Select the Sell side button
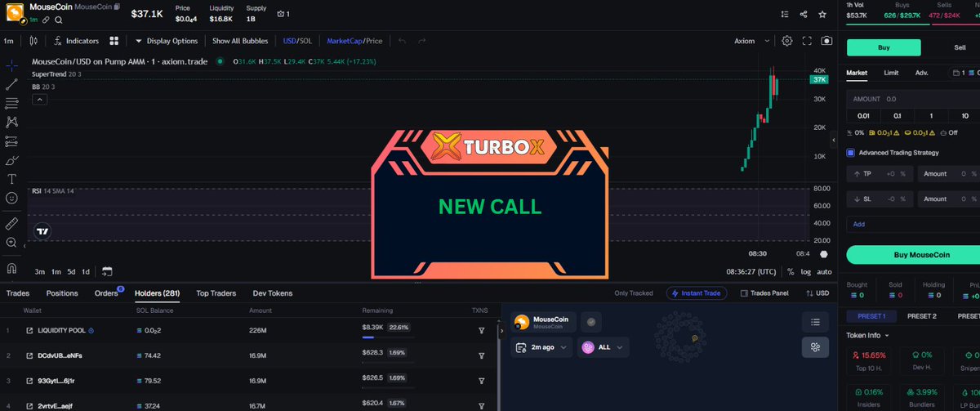 click(959, 47)
